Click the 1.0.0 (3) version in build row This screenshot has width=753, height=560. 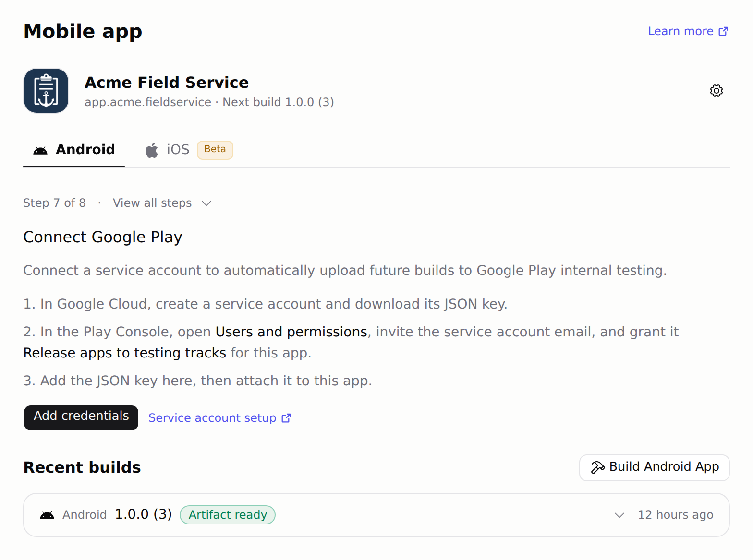point(144,514)
